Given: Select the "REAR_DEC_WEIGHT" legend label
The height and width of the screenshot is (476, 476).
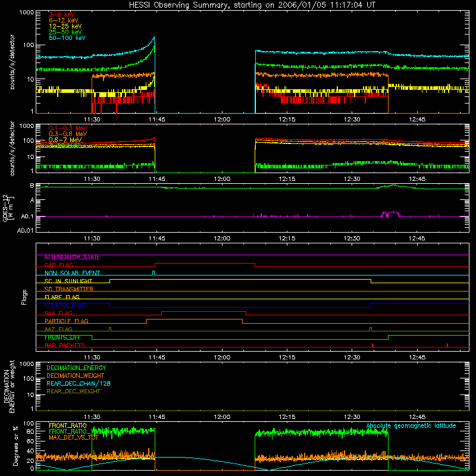Looking at the screenshot, I should (x=73, y=392).
